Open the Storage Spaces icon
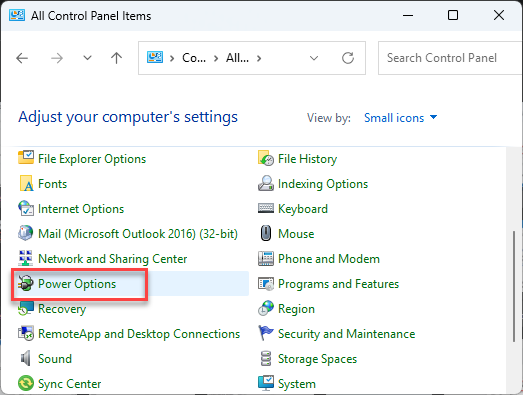Viewport: 523px width, 395px height. pyautogui.click(x=266, y=358)
